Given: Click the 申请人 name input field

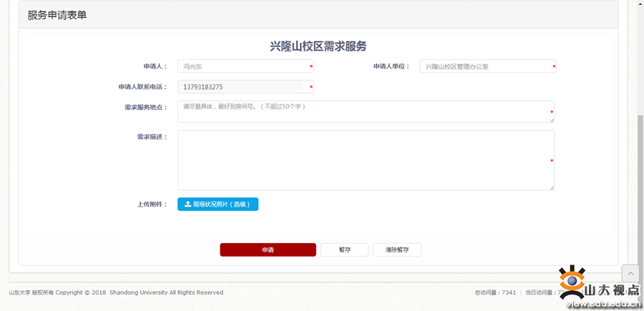Looking at the screenshot, I should click(245, 66).
